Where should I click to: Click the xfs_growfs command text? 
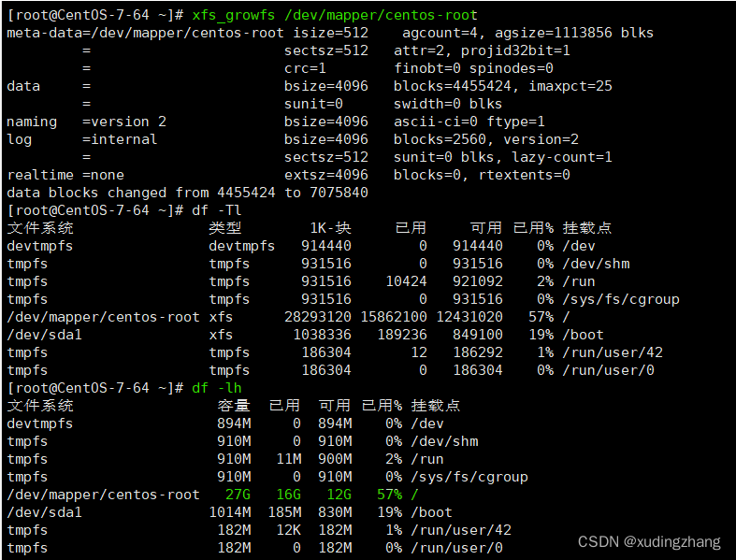[x=233, y=16]
